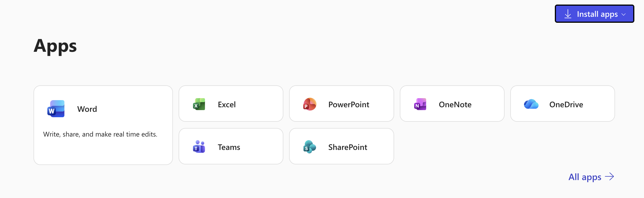
Task: Click the Word description text
Action: click(100, 134)
